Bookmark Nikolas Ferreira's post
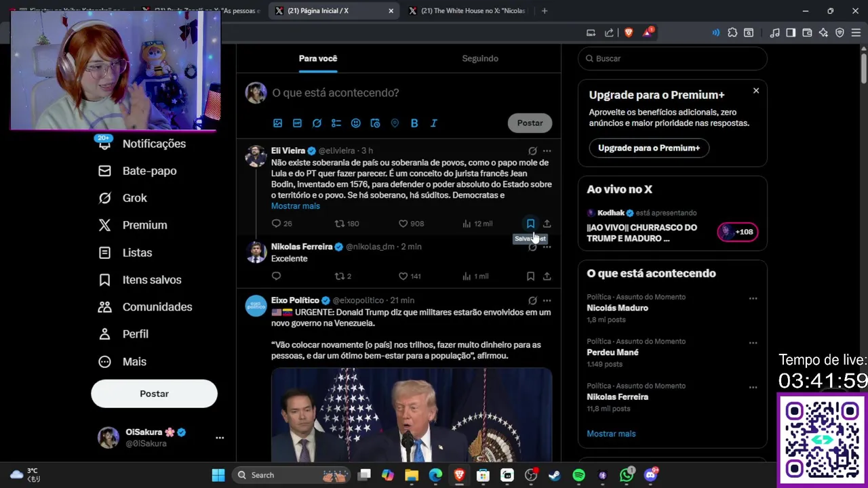 coord(530,277)
